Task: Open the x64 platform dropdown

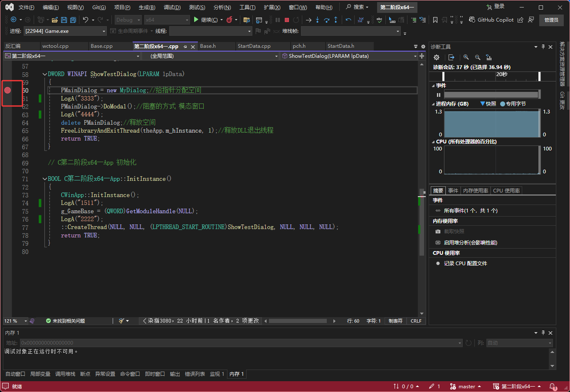Action: (167, 20)
